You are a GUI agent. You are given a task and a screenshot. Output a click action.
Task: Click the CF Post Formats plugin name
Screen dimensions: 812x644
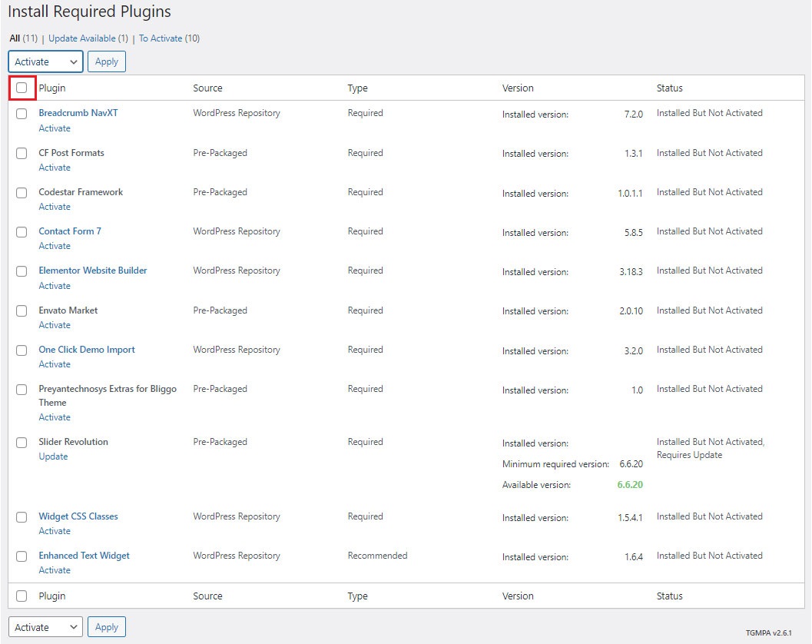(71, 153)
